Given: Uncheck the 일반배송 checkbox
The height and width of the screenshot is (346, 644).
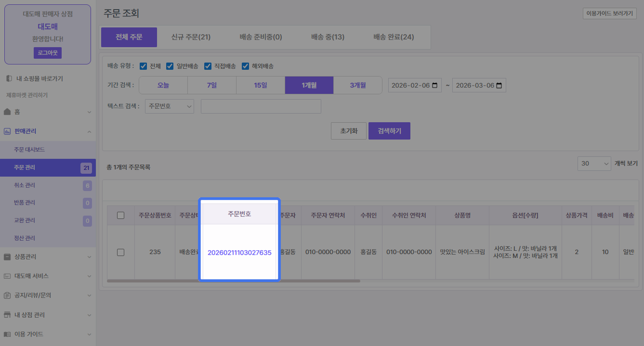Looking at the screenshot, I should (170, 66).
